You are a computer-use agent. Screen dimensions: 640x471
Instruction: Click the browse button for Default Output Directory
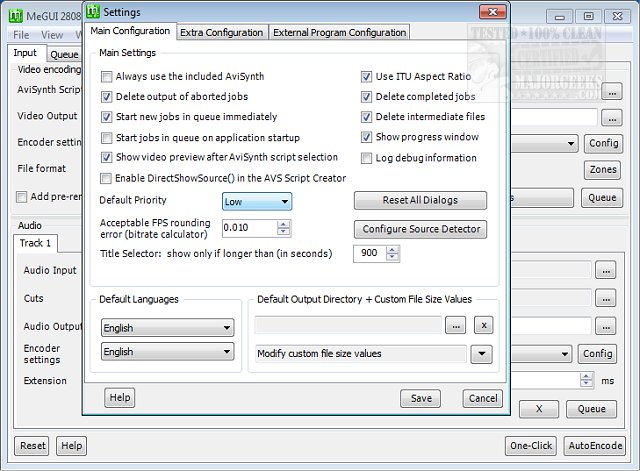(455, 326)
